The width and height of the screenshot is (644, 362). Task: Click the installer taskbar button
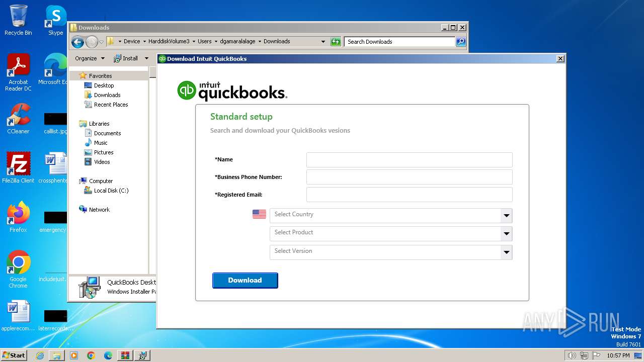143,355
